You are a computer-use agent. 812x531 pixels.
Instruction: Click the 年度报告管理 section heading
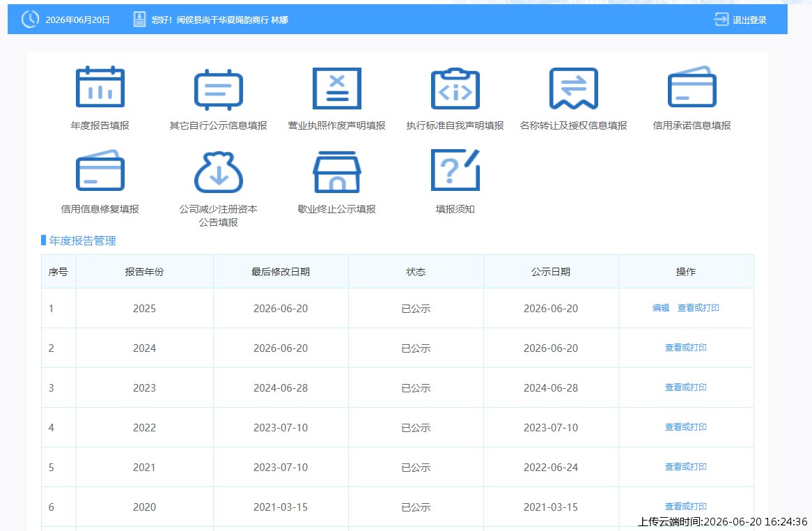click(x=82, y=240)
